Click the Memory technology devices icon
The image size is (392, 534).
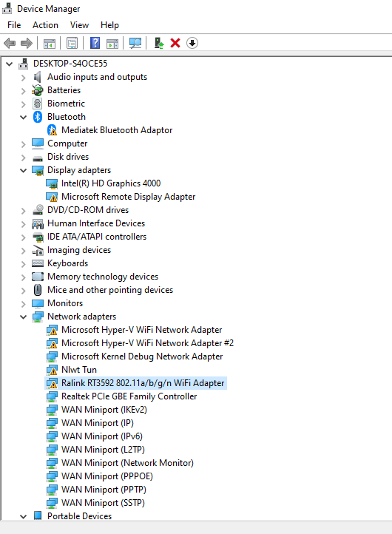(x=38, y=277)
